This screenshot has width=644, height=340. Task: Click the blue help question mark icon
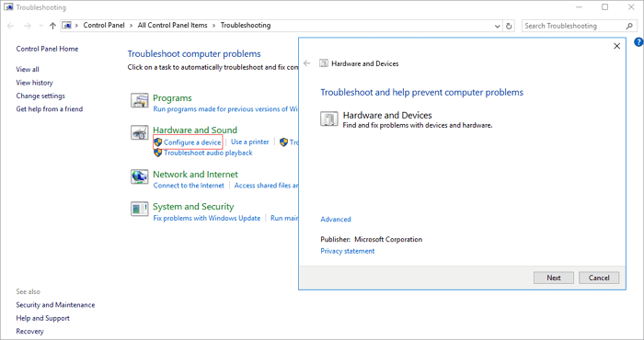click(x=638, y=42)
